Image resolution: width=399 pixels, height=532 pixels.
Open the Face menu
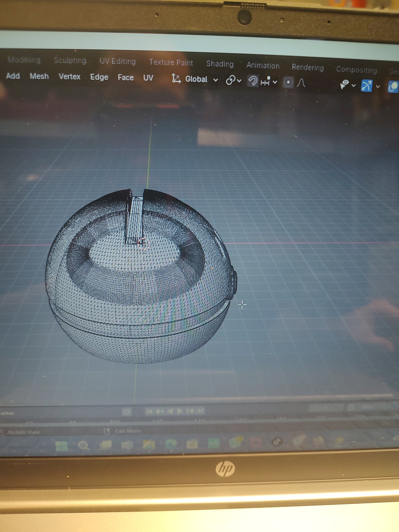[x=125, y=78]
